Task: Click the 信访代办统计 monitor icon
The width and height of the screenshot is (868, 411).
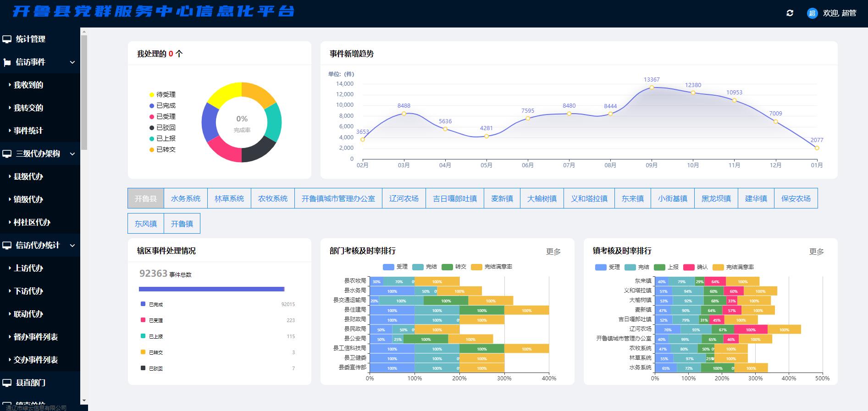Action: tap(7, 246)
